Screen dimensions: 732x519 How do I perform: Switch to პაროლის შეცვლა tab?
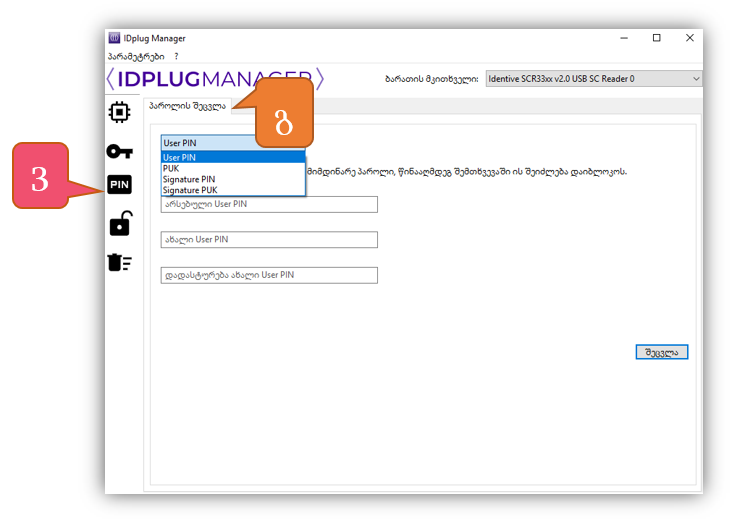click(x=187, y=105)
